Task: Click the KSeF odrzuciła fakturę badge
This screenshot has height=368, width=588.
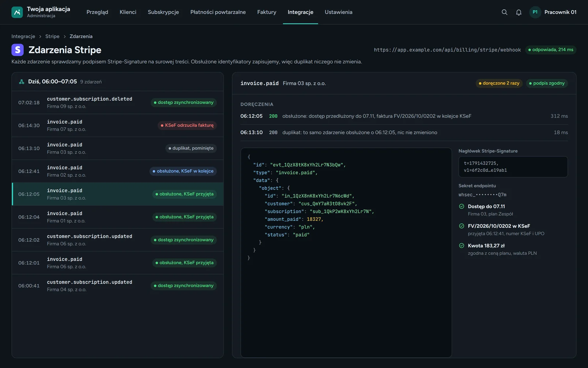Action: tap(187, 125)
